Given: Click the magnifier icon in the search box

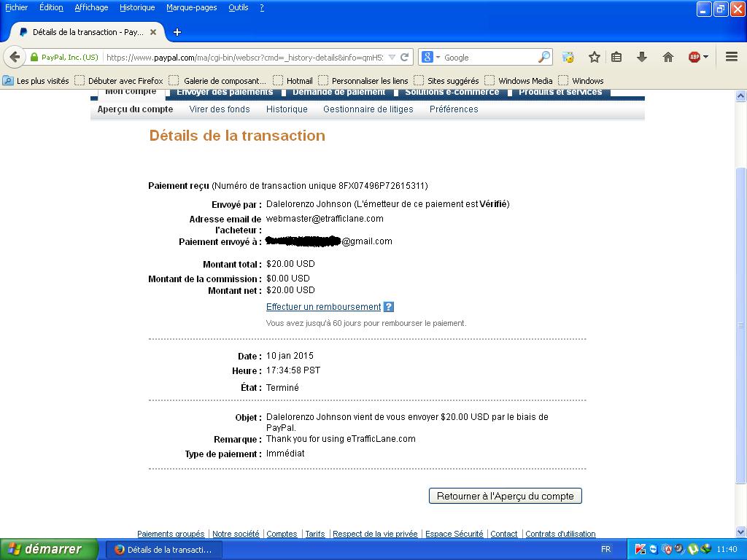Looking at the screenshot, I should point(543,57).
